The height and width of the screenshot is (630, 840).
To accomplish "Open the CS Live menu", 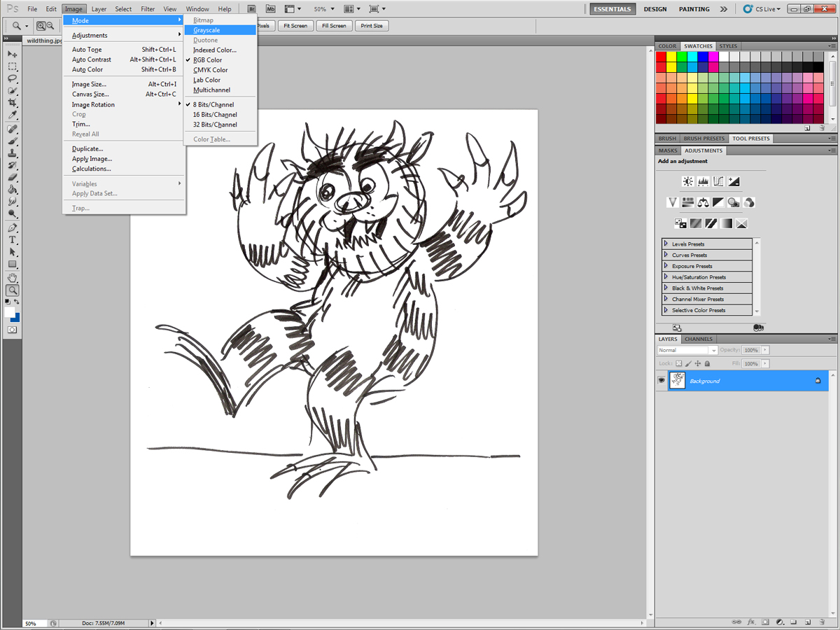I will pos(762,9).
